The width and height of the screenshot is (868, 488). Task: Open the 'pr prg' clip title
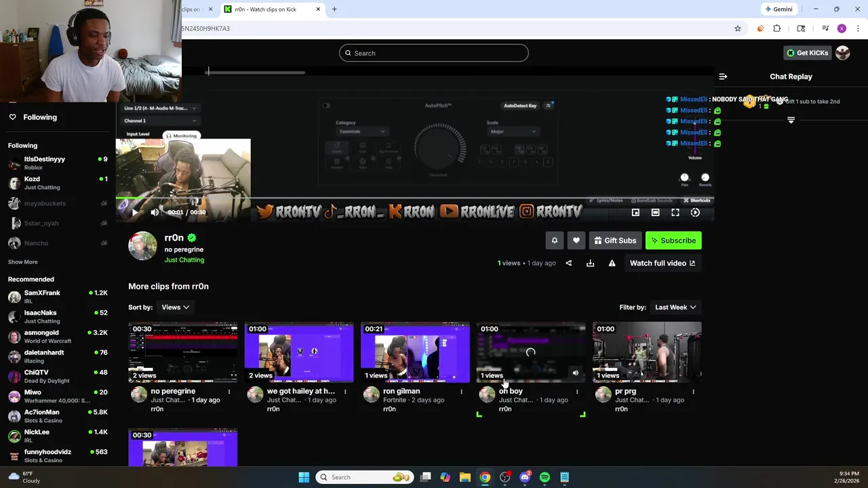point(625,391)
